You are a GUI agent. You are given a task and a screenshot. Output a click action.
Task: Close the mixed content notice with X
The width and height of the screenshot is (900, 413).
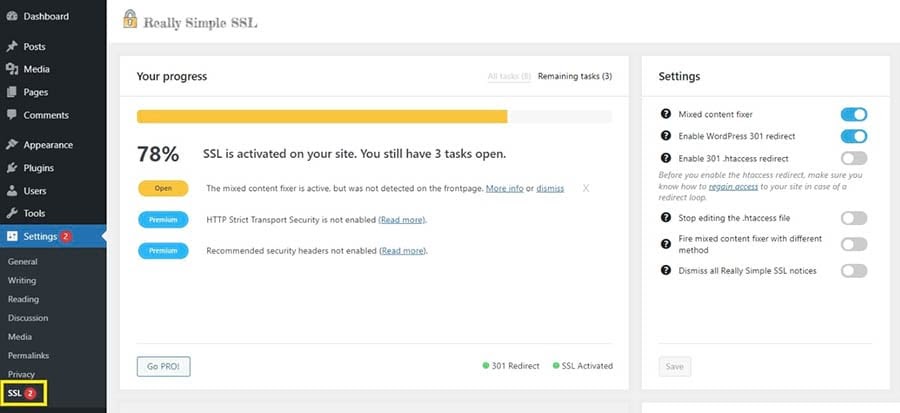tap(586, 188)
